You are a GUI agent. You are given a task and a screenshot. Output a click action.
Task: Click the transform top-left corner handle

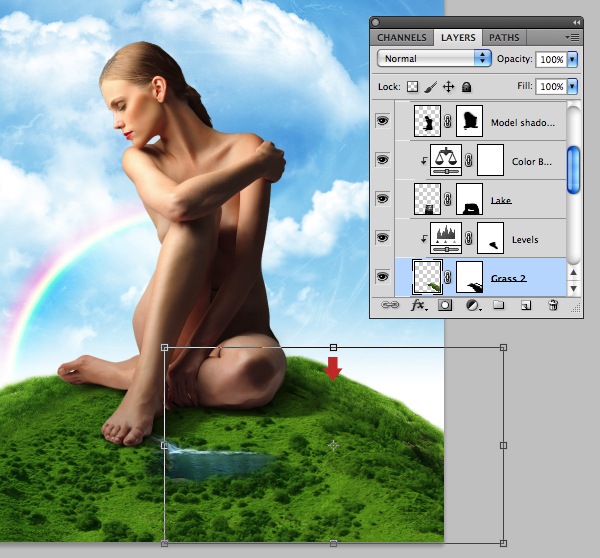click(x=165, y=348)
